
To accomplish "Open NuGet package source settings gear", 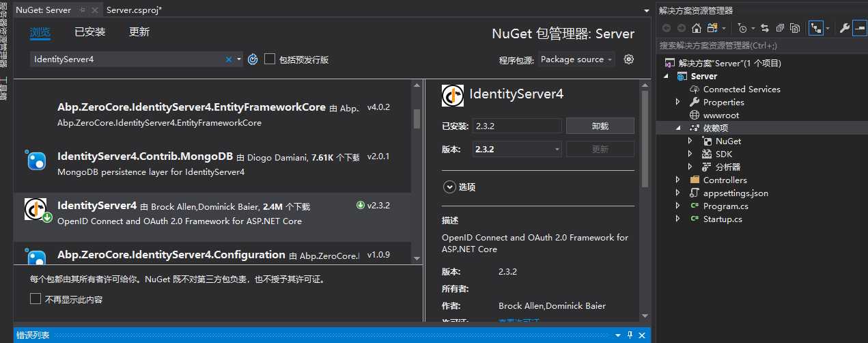I will 629,59.
